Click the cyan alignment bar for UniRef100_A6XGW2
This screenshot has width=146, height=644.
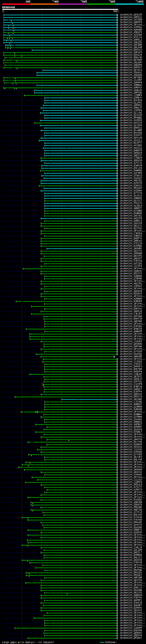coord(90,399)
